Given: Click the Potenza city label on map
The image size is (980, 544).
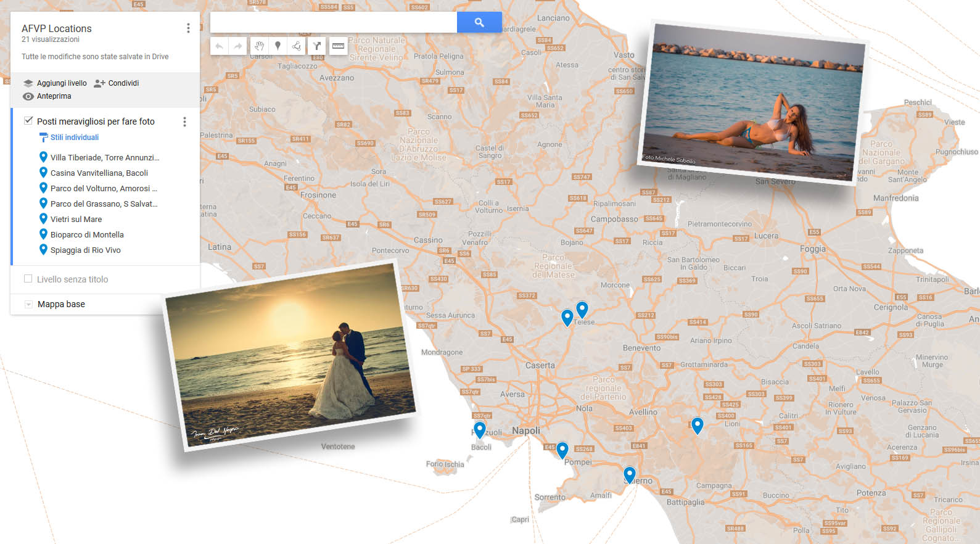Looking at the screenshot, I should click(871, 493).
